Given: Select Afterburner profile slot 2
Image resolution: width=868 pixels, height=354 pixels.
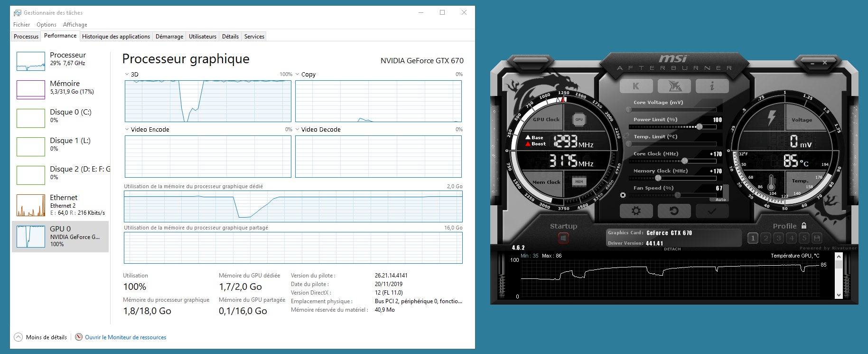Looking at the screenshot, I should 765,238.
